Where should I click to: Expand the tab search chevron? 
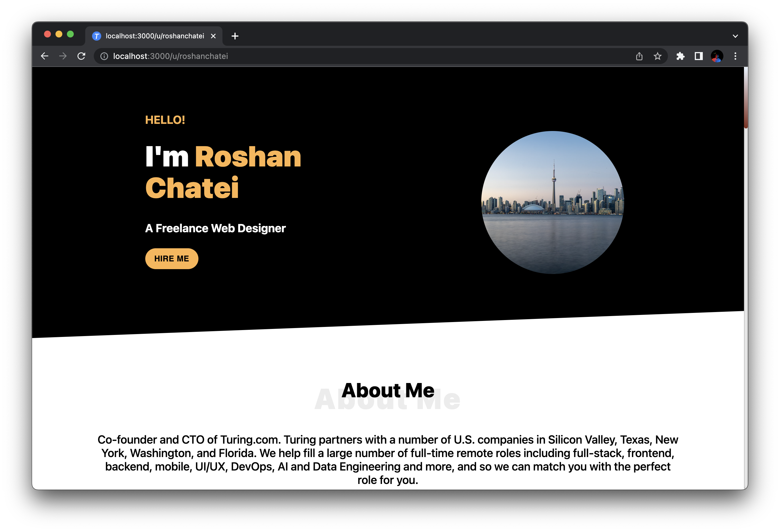coord(735,36)
